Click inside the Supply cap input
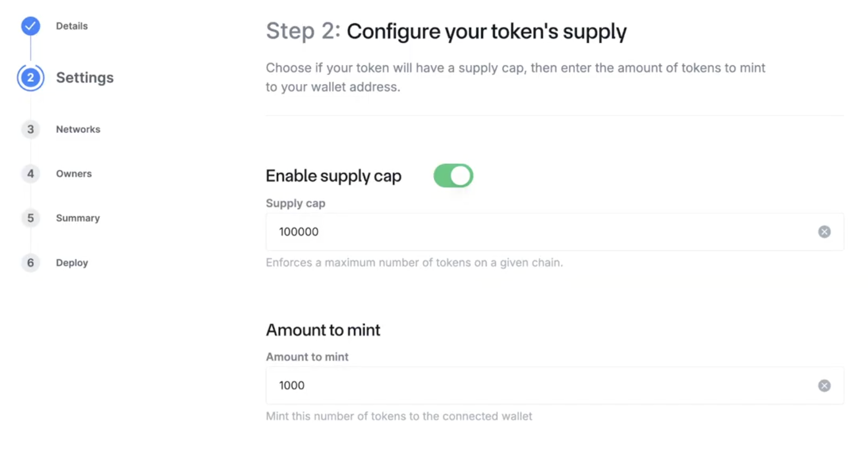Image resolution: width=868 pixels, height=457 pixels. pos(507,232)
